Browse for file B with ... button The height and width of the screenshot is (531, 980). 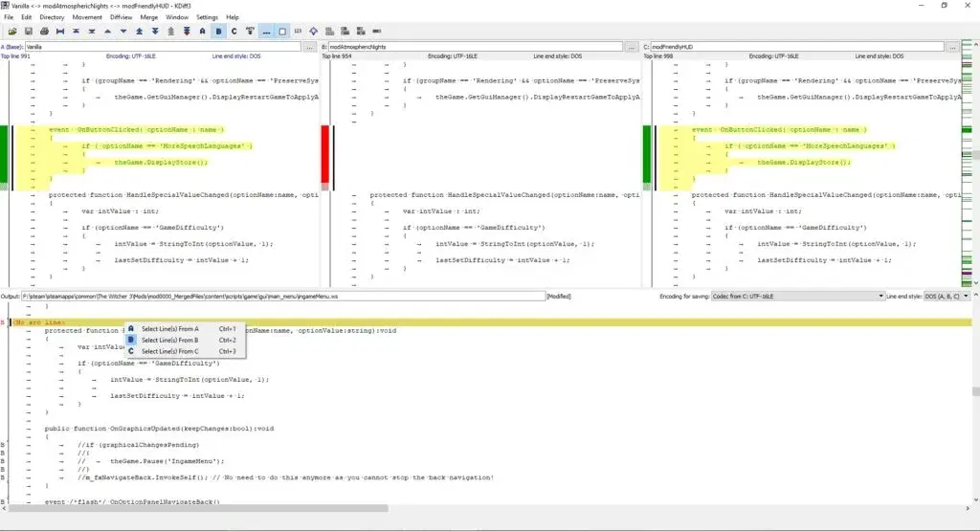(632, 47)
